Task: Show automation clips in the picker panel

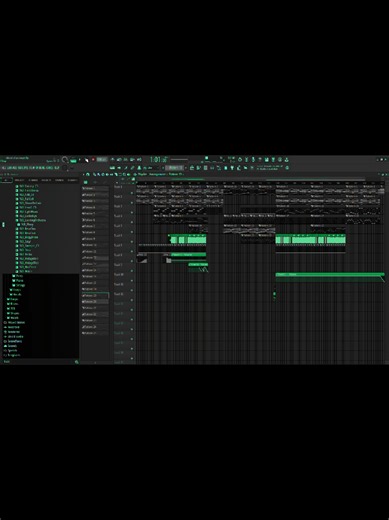Action: tap(104, 182)
